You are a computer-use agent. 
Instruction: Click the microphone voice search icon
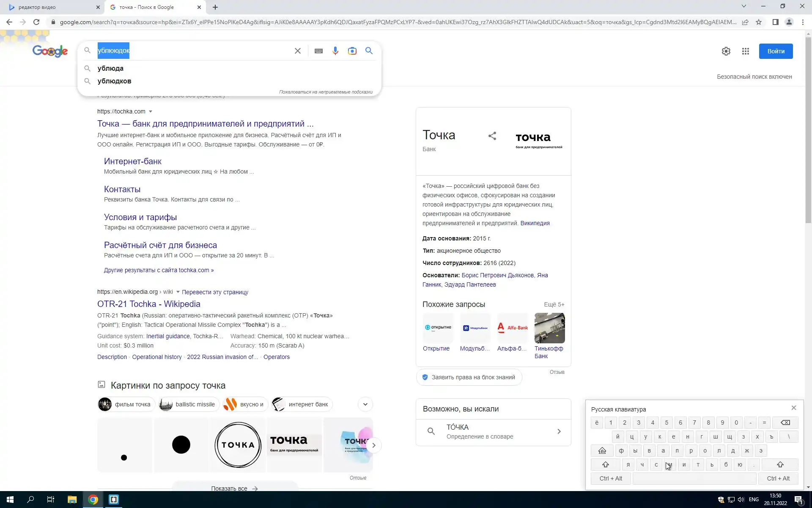[x=335, y=51]
